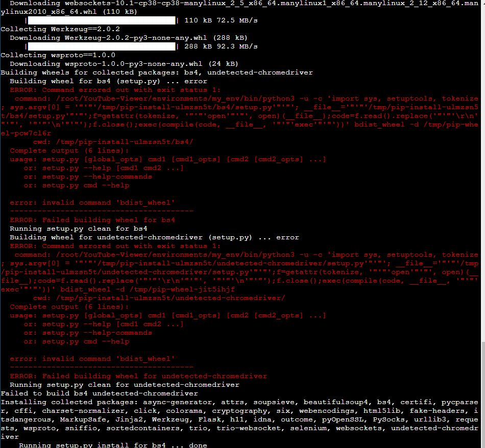The width and height of the screenshot is (485, 448).
Task: Click 'ERROR: Failed building wheel for undetected-chromedriver'
Action: [x=138, y=376]
